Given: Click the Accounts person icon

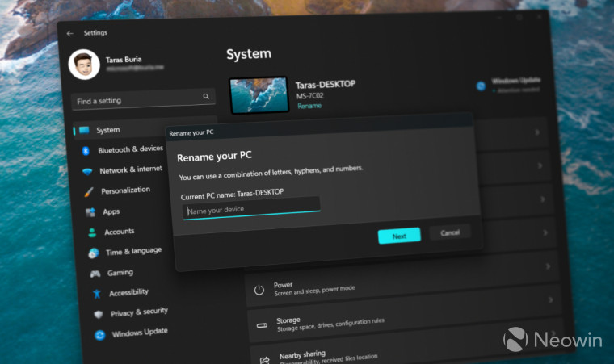Looking at the screenshot, I should 92,232.
